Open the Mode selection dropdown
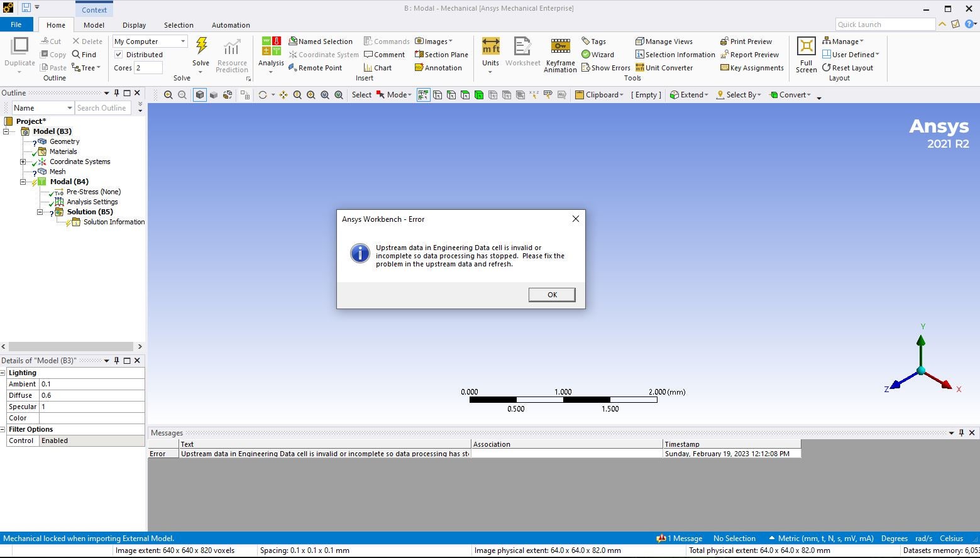980x558 pixels. [394, 95]
